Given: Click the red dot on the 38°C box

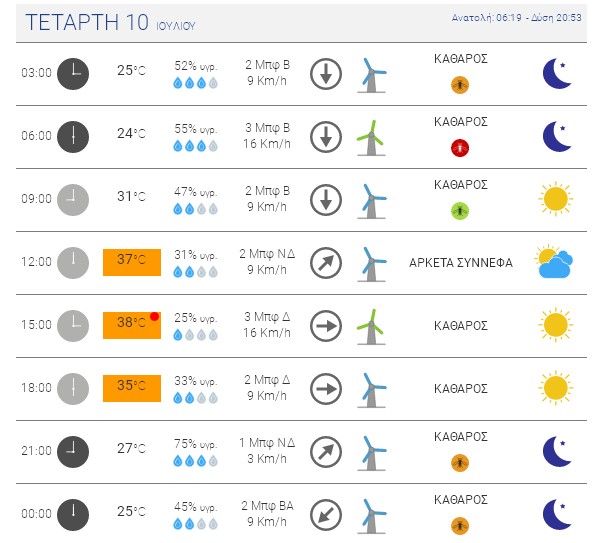Looking at the screenshot, I should click(154, 316).
